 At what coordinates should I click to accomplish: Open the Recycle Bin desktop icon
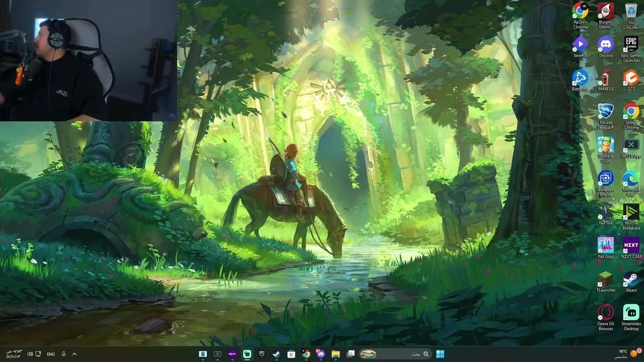[631, 16]
